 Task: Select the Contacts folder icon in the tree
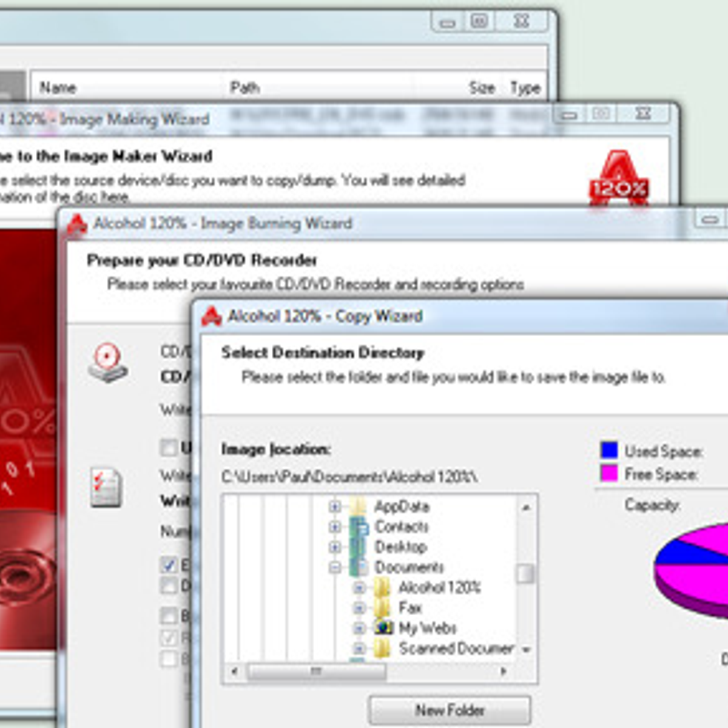[x=359, y=527]
